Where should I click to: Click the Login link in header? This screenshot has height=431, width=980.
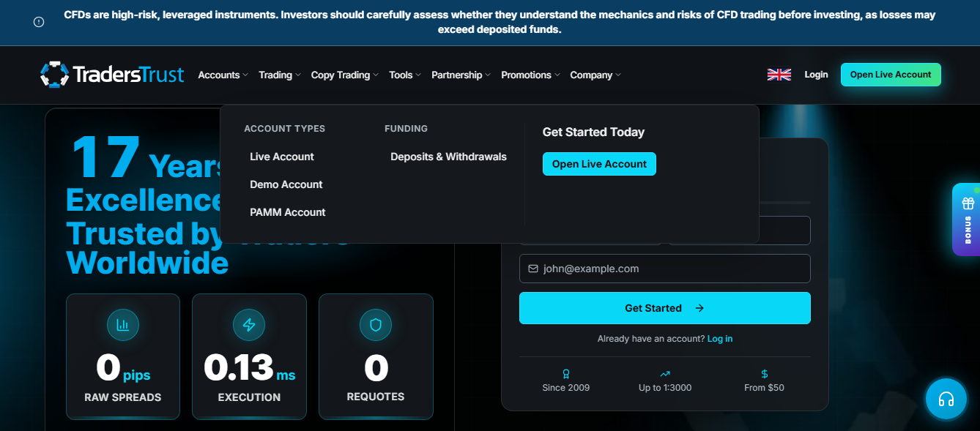tap(816, 75)
